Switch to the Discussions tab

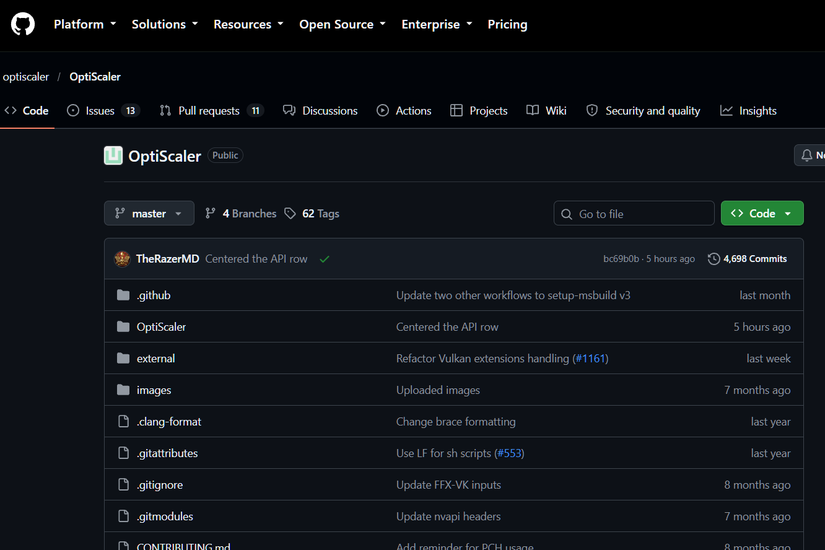coord(320,111)
